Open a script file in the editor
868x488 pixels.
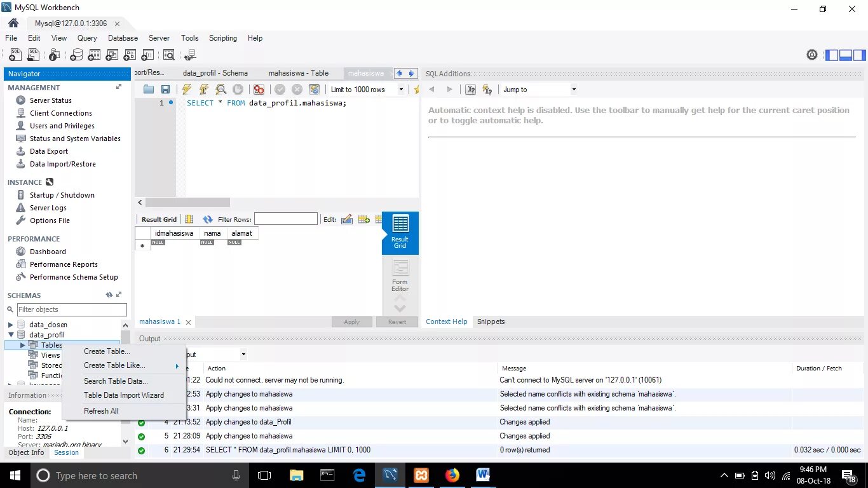click(x=149, y=90)
